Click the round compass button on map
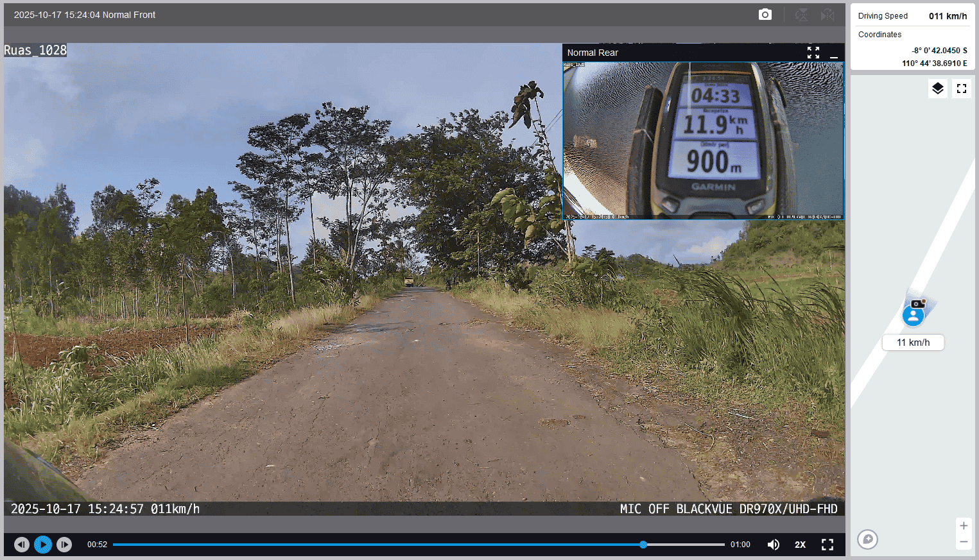979x560 pixels. coord(867,539)
